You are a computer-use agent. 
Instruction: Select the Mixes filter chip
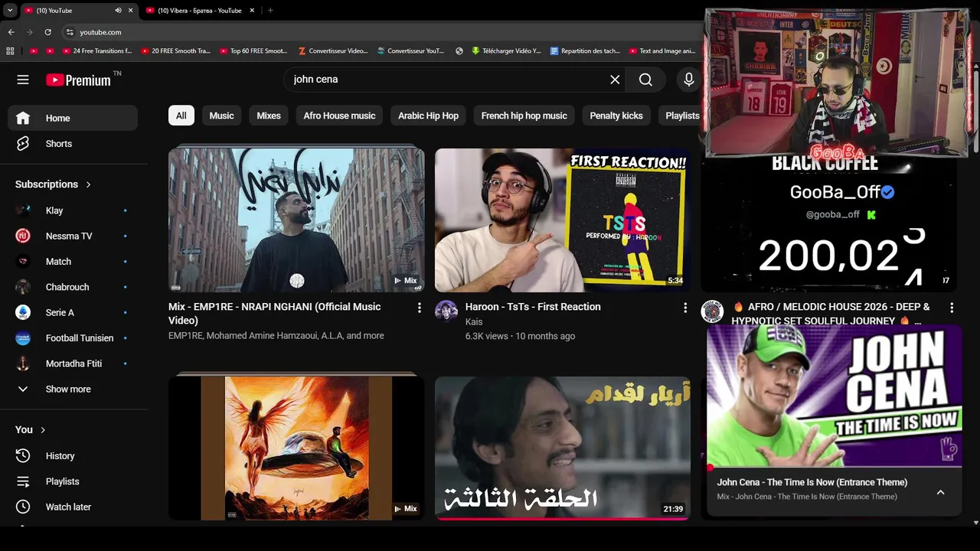pos(269,116)
